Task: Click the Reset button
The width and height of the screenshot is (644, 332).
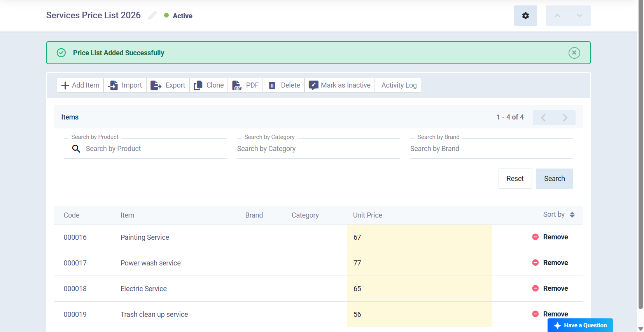Action: (515, 179)
